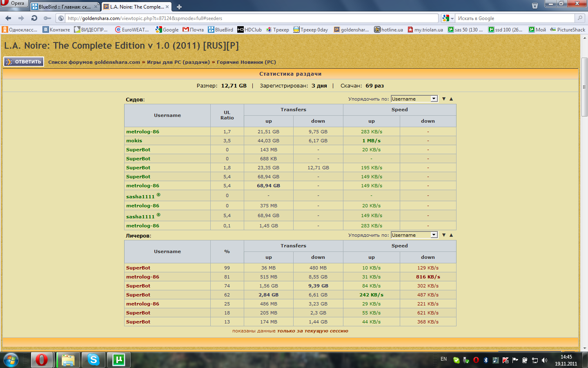The width and height of the screenshot is (588, 368).
Task: Open uTorrent from the taskbar
Action: (119, 360)
